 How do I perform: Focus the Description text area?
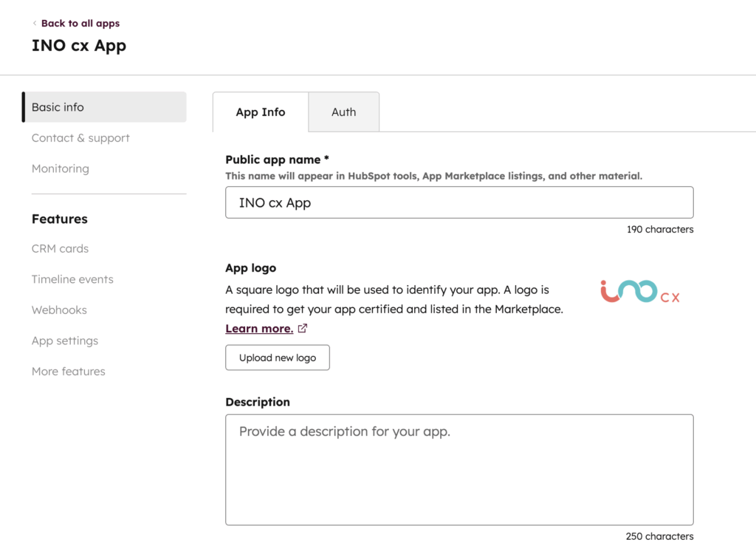458,469
